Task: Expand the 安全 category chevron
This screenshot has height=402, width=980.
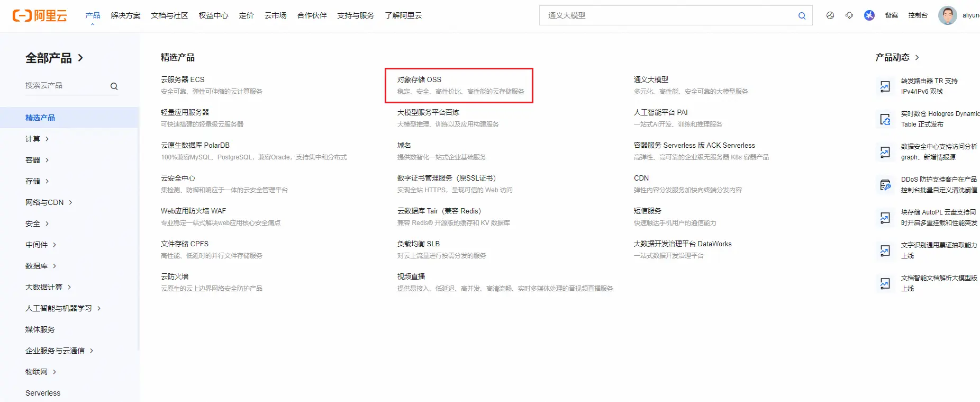Action: [x=47, y=224]
